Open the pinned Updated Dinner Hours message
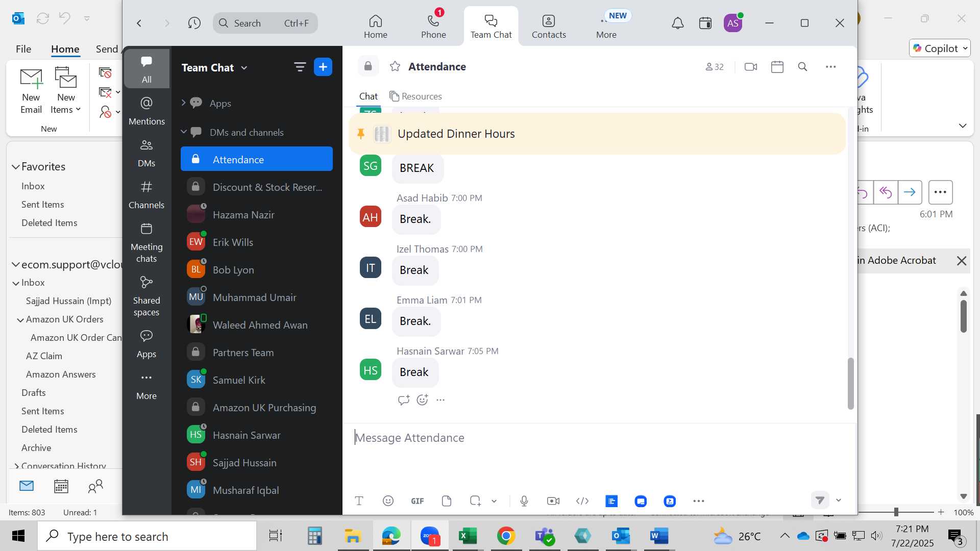The width and height of the screenshot is (980, 551). point(597,134)
